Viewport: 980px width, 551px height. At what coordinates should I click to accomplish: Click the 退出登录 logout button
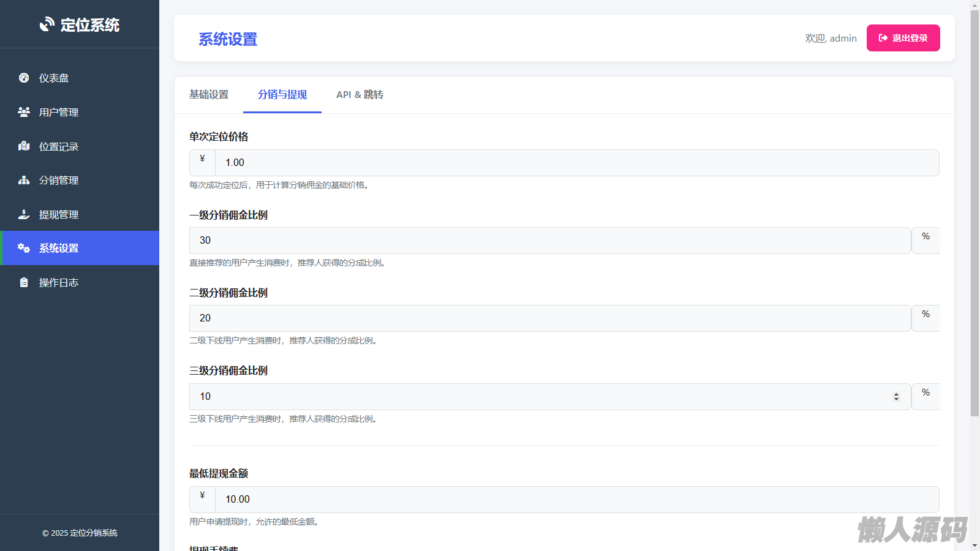click(903, 38)
